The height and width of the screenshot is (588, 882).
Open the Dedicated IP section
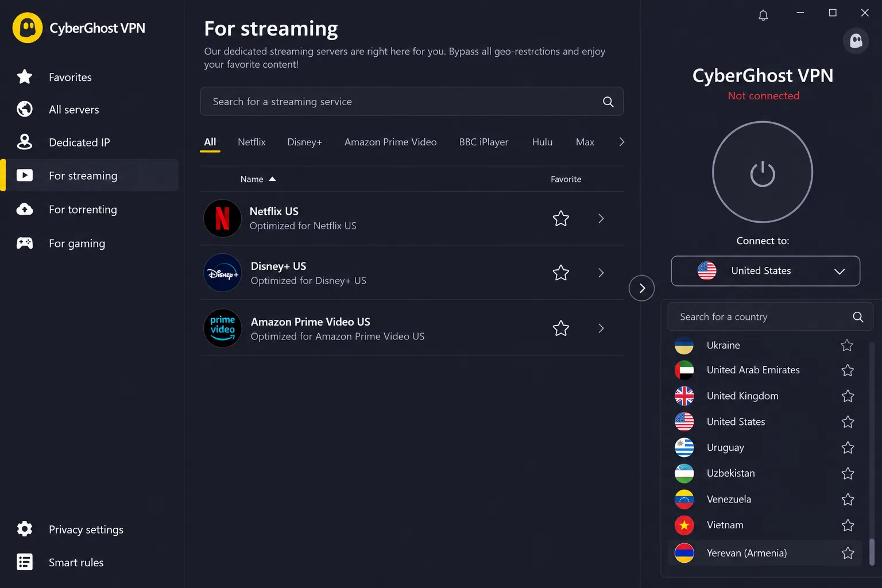click(x=90, y=142)
